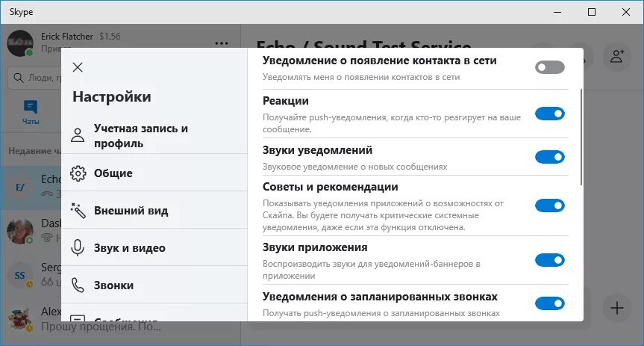Click the Настройки heading
Image resolution: width=644 pixels, height=346 pixels.
(x=112, y=96)
